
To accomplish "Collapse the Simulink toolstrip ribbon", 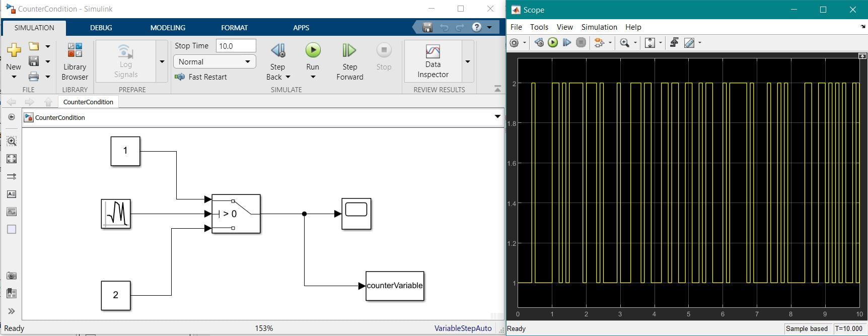I will 497,89.
